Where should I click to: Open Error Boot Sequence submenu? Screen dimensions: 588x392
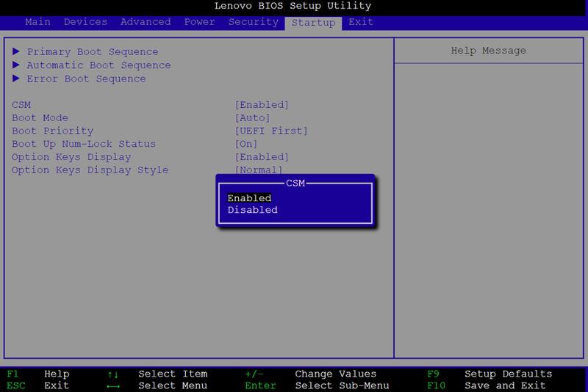[x=86, y=79]
